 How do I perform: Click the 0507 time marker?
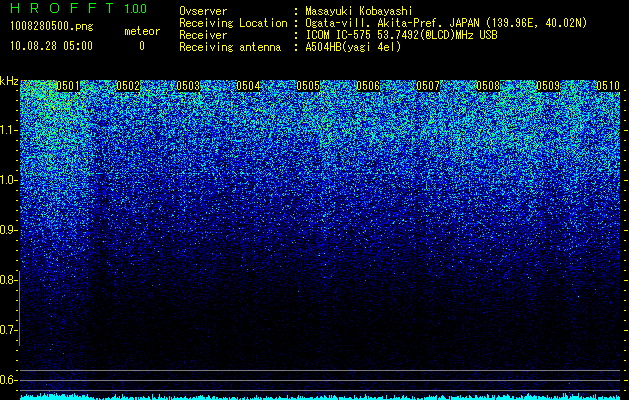coord(428,86)
